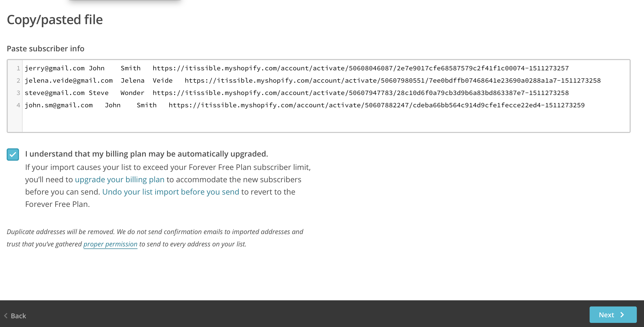This screenshot has width=644, height=327.
Task: Place cursor on john.sm@gmail.com email text
Action: tap(58, 105)
